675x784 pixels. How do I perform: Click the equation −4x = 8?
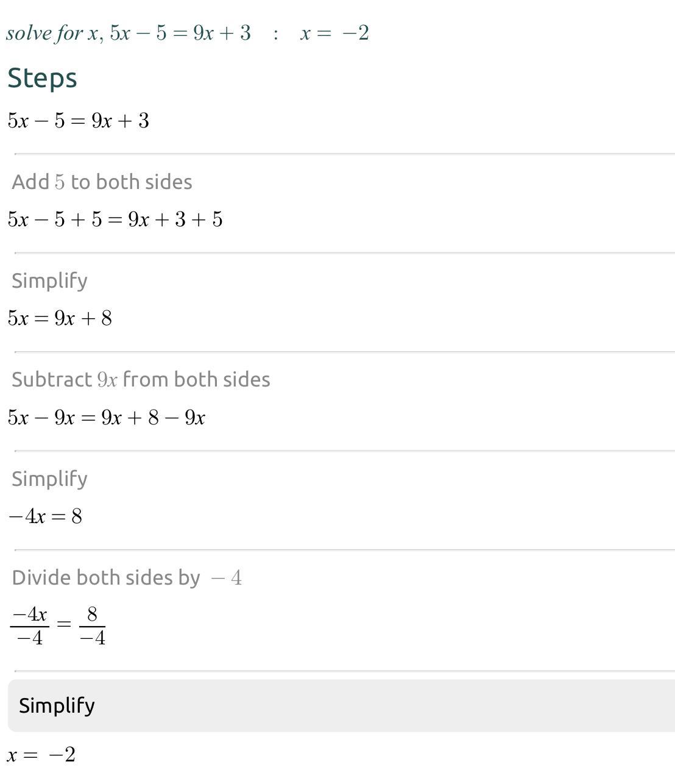click(45, 516)
